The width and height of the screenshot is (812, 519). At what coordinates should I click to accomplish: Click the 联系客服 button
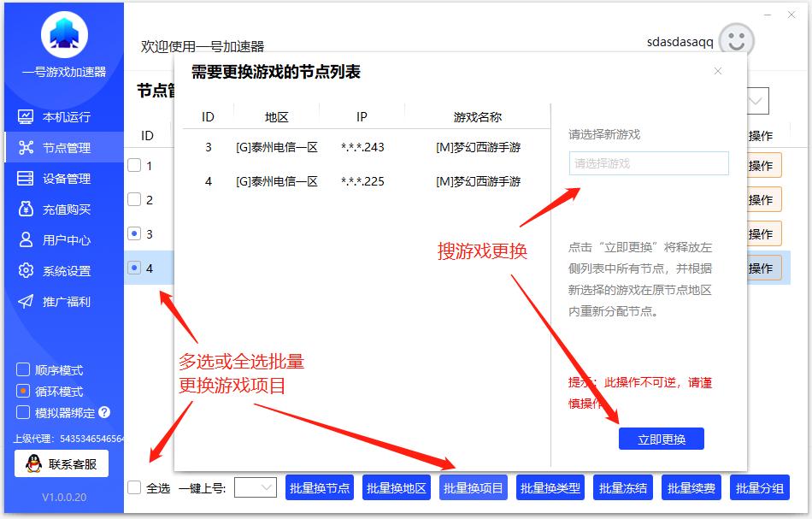(61, 464)
